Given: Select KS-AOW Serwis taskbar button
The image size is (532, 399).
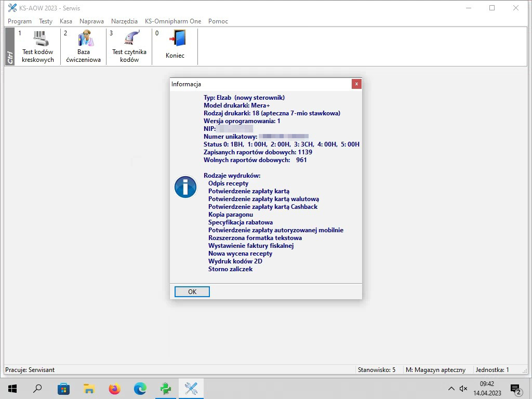Looking at the screenshot, I should tap(191, 389).
